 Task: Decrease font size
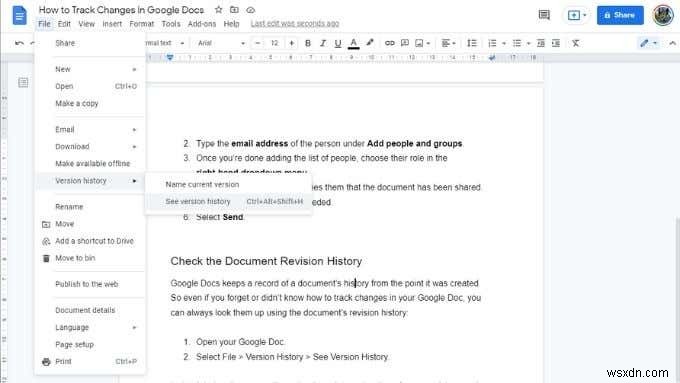(258, 43)
